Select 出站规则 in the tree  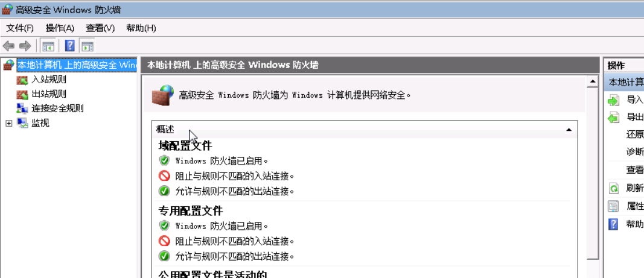[x=48, y=94]
